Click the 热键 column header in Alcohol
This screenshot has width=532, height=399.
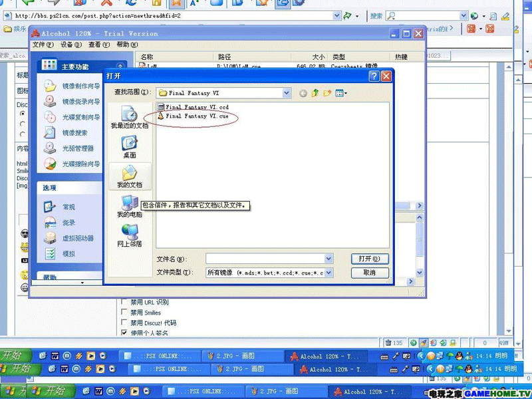pyautogui.click(x=407, y=57)
